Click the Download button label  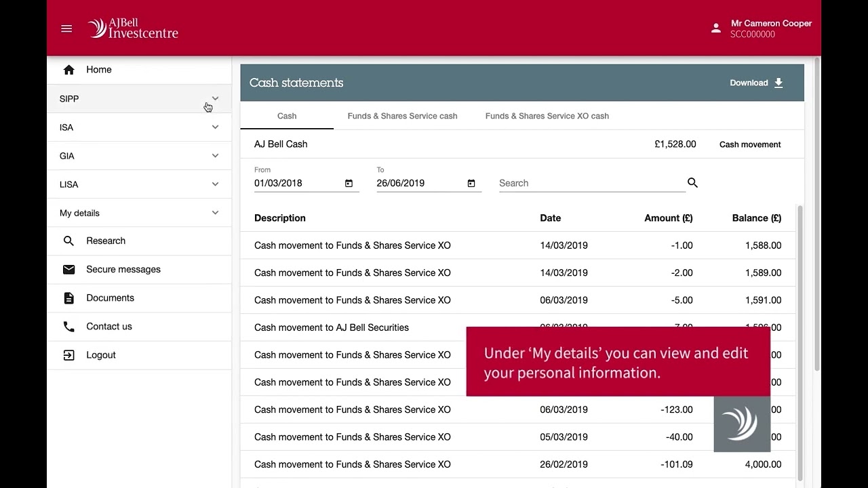pyautogui.click(x=749, y=83)
